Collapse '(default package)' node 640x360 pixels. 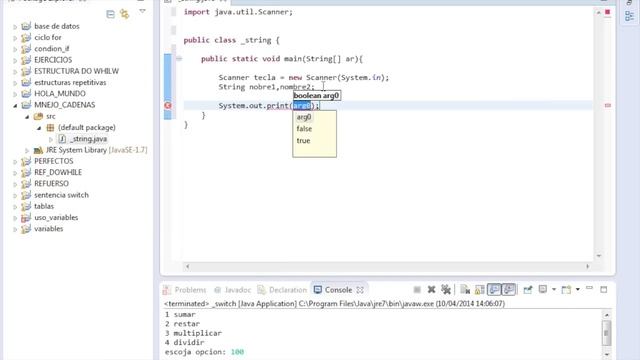(39, 128)
